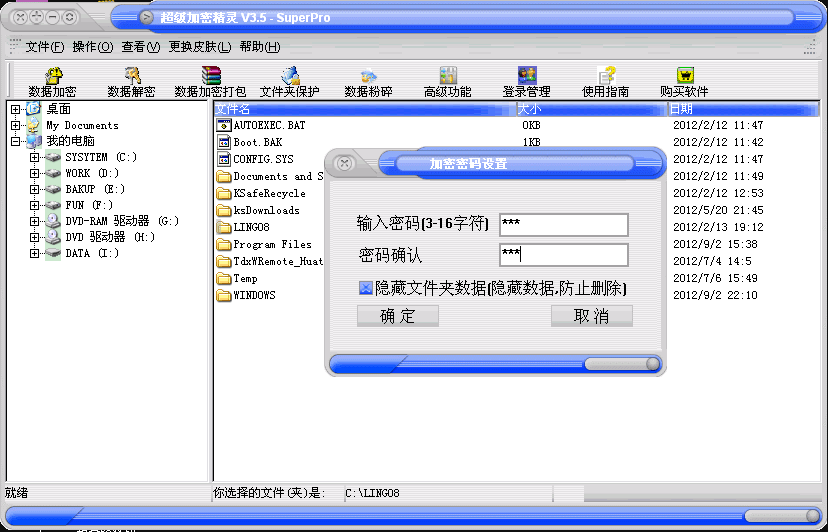
Task: Select the KSafeRecycle folder icon
Action: tap(224, 193)
